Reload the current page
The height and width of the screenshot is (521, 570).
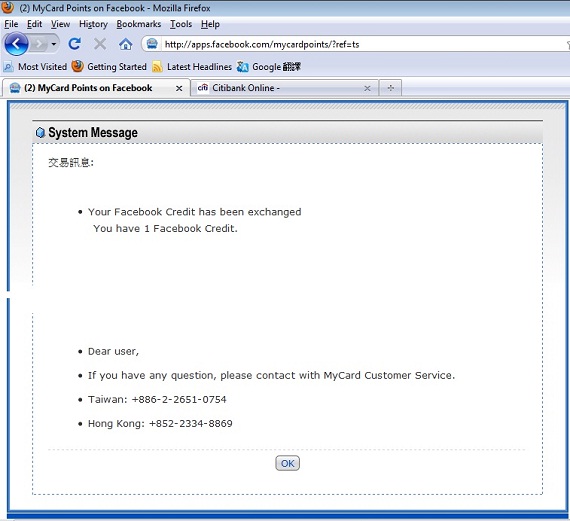pos(75,44)
